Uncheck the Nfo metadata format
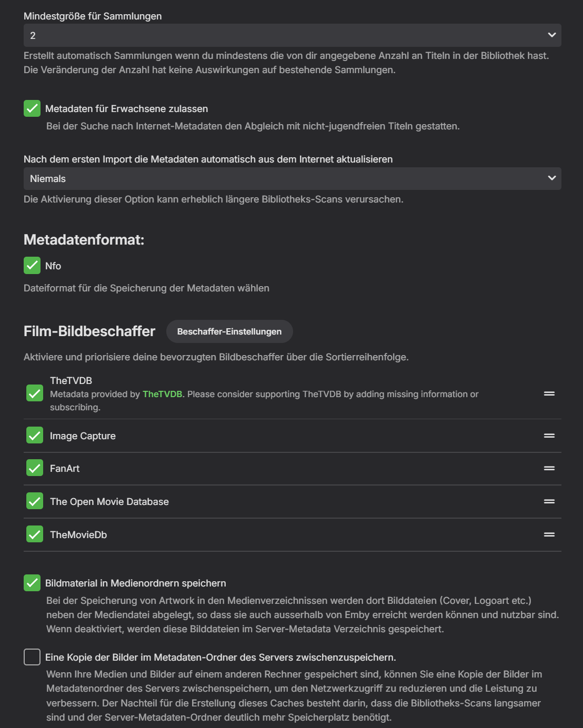583x728 pixels. 32,266
